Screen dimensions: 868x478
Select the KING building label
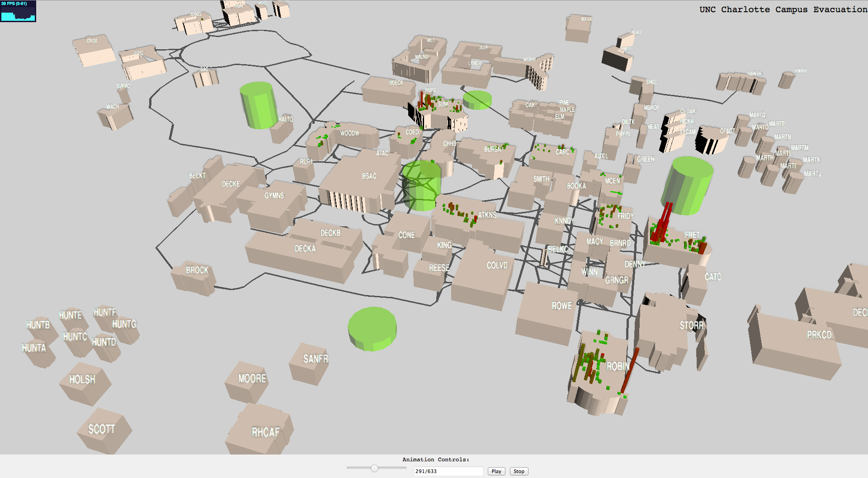[x=444, y=245]
